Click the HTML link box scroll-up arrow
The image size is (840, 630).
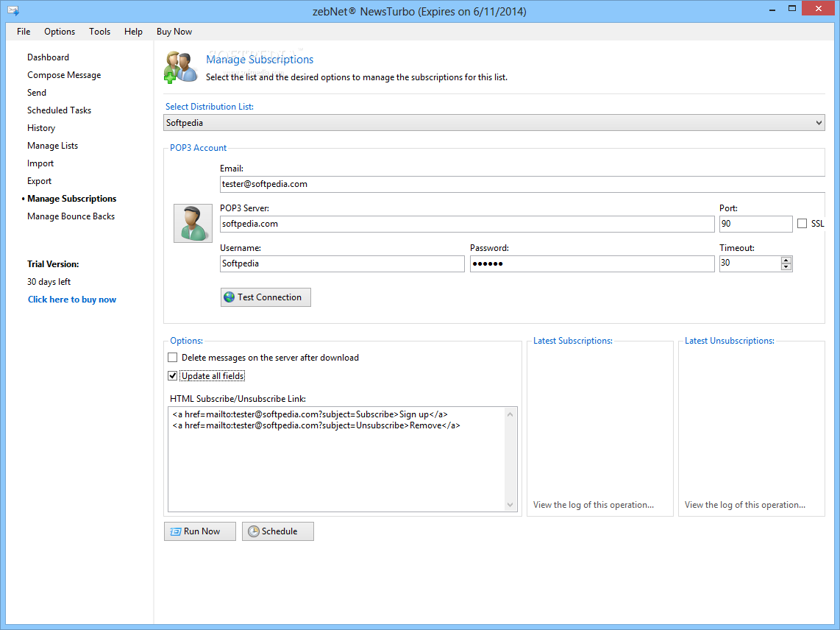pos(510,414)
